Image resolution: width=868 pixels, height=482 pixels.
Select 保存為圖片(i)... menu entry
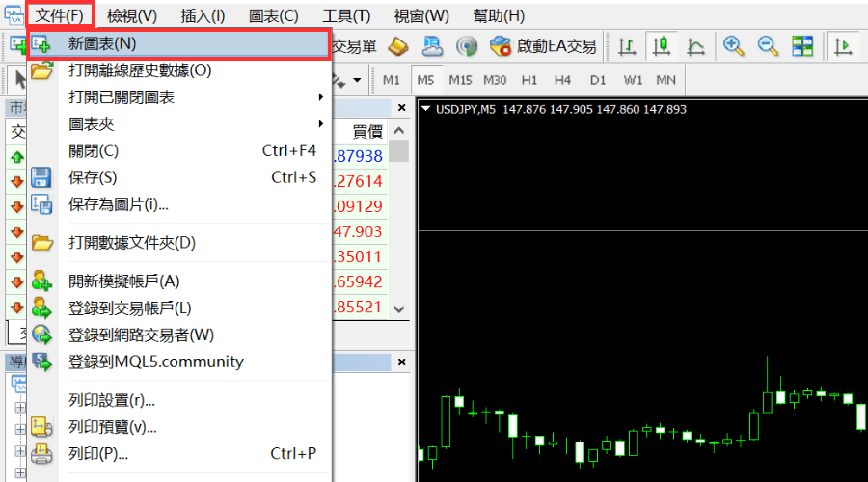pyautogui.click(x=119, y=204)
